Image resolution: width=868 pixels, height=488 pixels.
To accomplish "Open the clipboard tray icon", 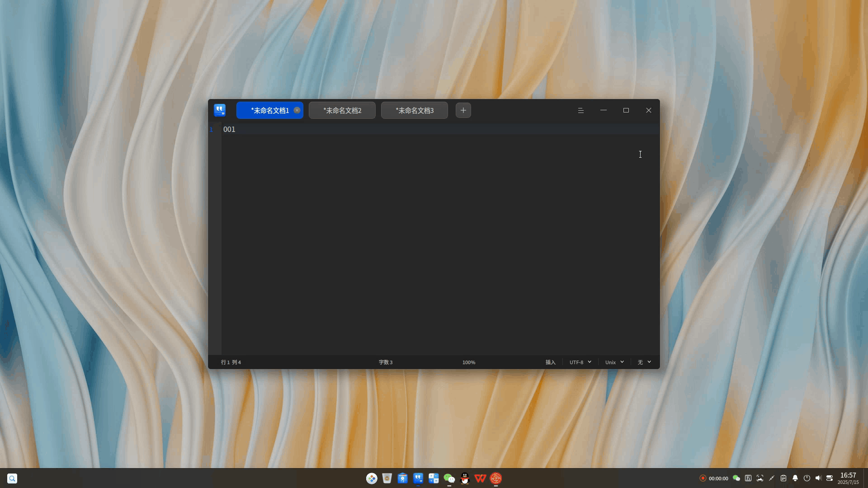I will [783, 478].
